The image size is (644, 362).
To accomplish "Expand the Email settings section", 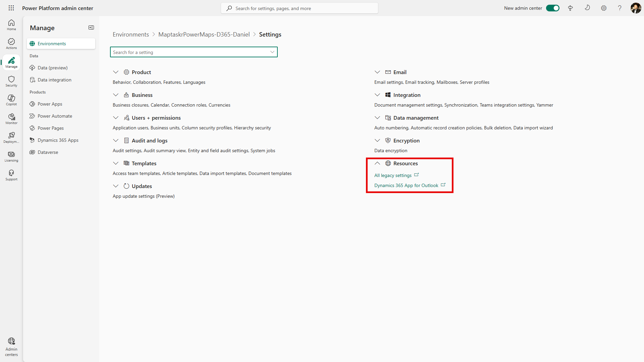I will click(x=377, y=72).
